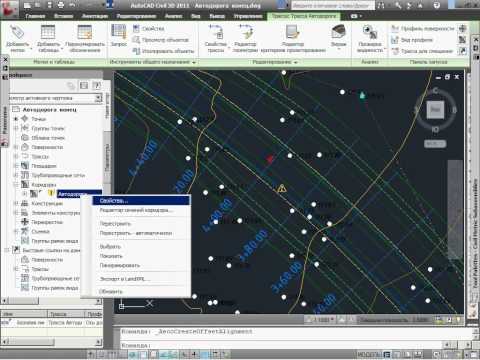
Task: Click Проверка видимости analysis icon
Action: (x=370, y=32)
